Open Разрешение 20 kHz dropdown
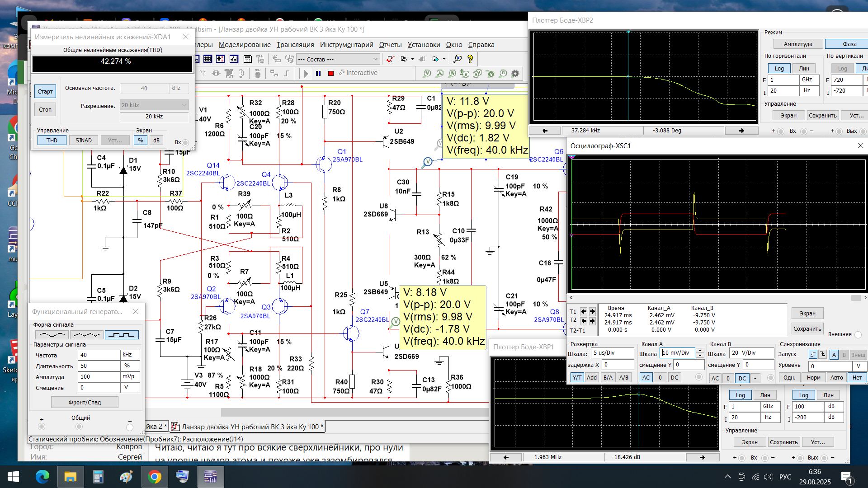Viewport: 868px width, 488px height. point(154,105)
